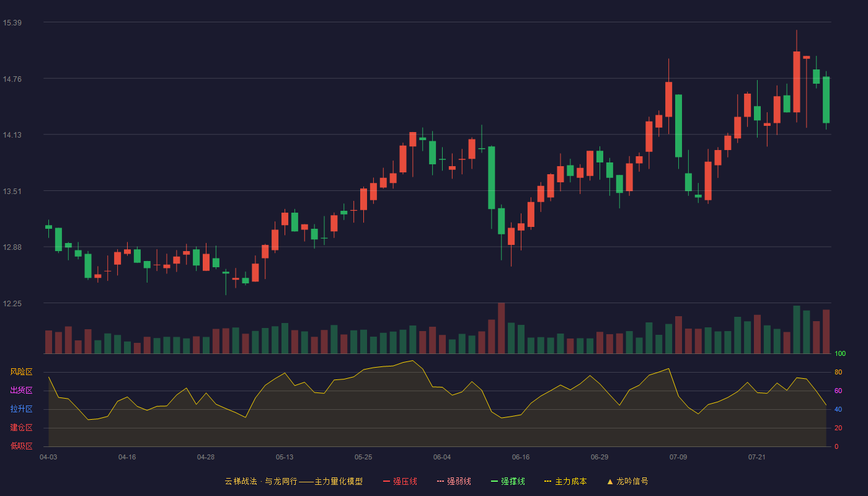
Task: Select the 06-29 date label
Action: [600, 458]
